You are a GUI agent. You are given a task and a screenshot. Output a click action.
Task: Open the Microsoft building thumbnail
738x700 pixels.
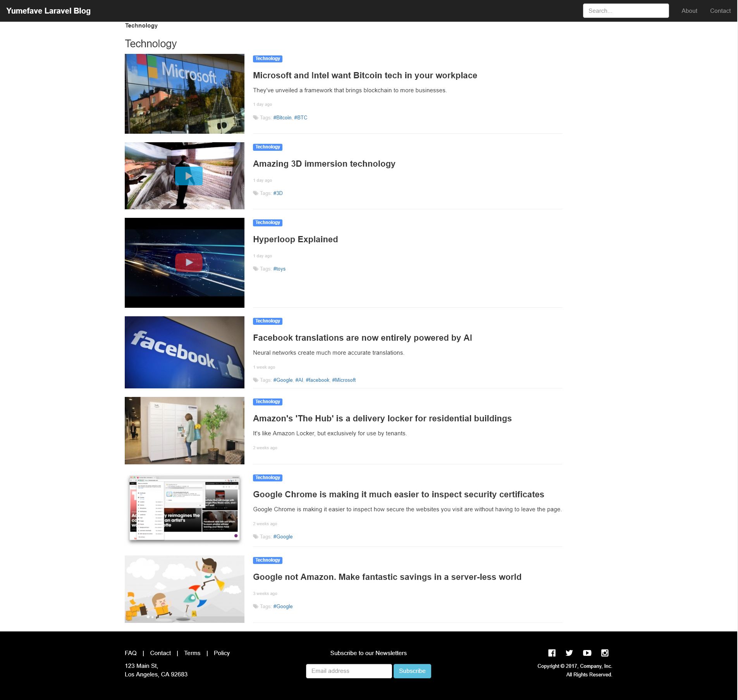click(184, 94)
